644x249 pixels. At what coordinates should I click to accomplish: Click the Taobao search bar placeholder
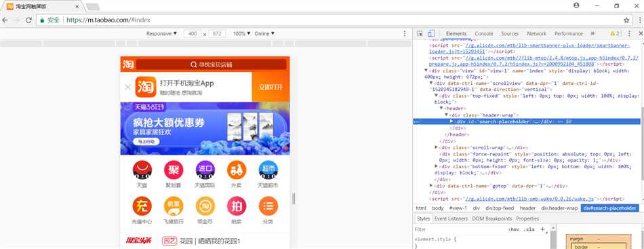[211, 64]
